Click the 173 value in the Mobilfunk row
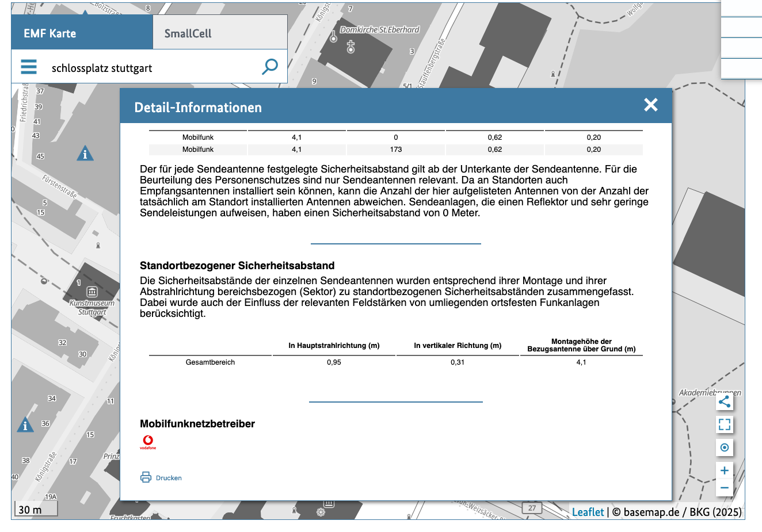The height and width of the screenshot is (532, 762). pos(396,150)
